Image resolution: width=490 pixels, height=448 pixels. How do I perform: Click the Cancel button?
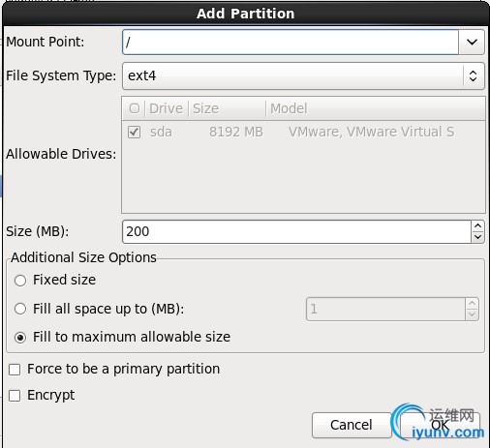coord(352,425)
